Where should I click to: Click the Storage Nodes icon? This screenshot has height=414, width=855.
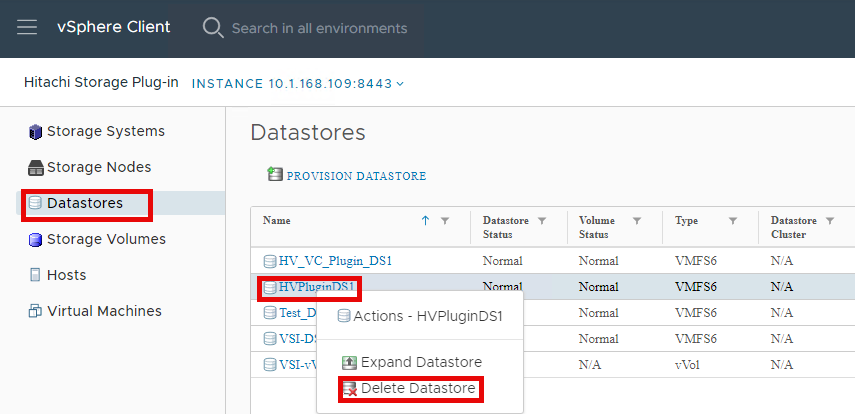[x=36, y=168]
